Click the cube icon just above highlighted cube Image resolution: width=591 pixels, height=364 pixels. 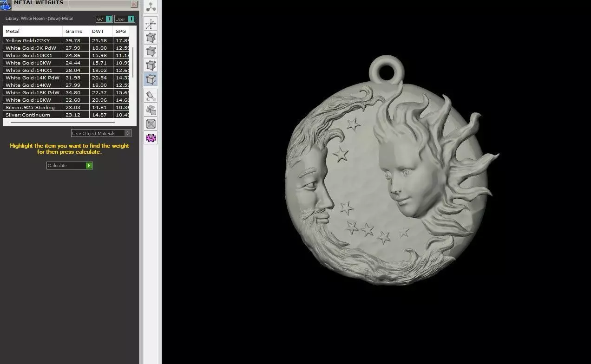(151, 65)
